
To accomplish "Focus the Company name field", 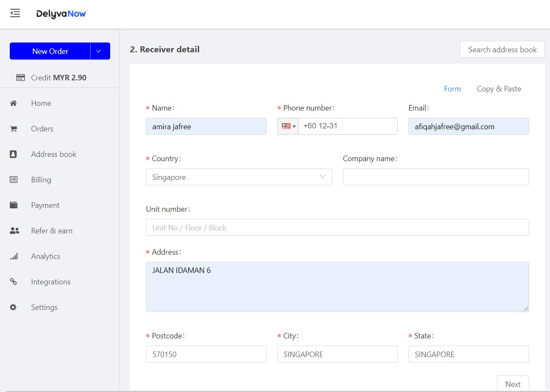I will pos(436,177).
